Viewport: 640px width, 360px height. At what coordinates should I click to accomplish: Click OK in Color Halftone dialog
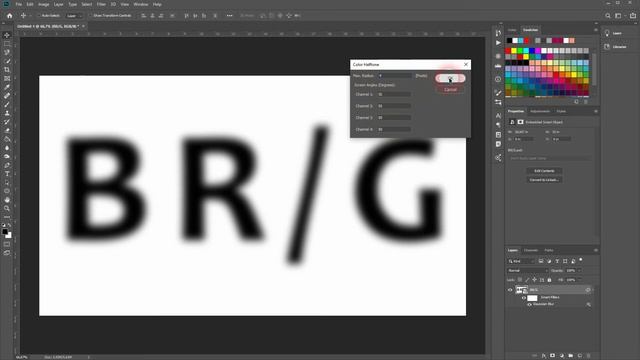pyautogui.click(x=450, y=78)
